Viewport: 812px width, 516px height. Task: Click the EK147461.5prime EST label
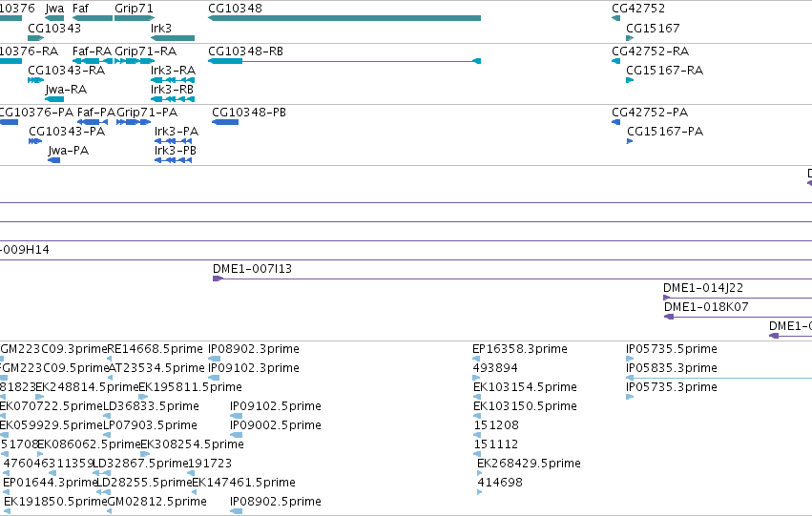(244, 483)
